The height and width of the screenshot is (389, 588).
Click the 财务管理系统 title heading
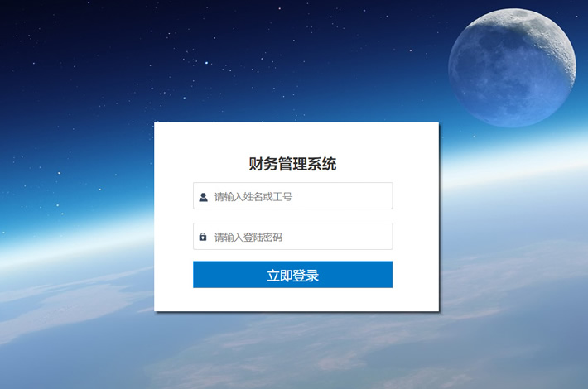(x=293, y=164)
